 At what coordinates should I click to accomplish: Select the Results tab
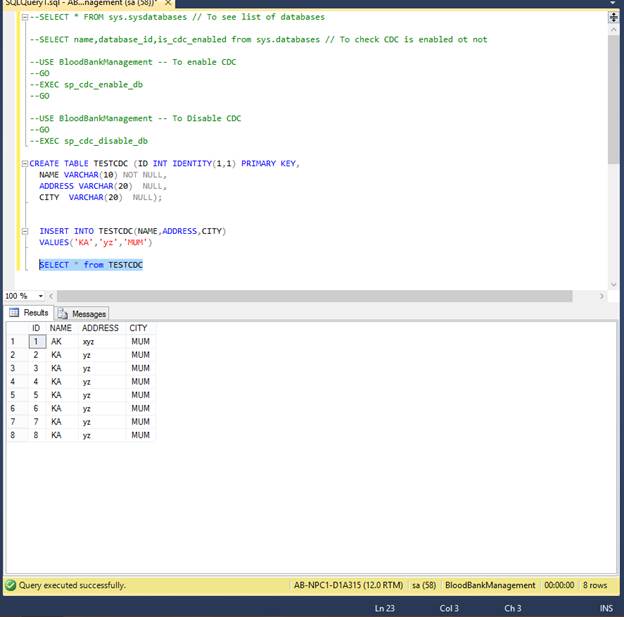[x=35, y=313]
